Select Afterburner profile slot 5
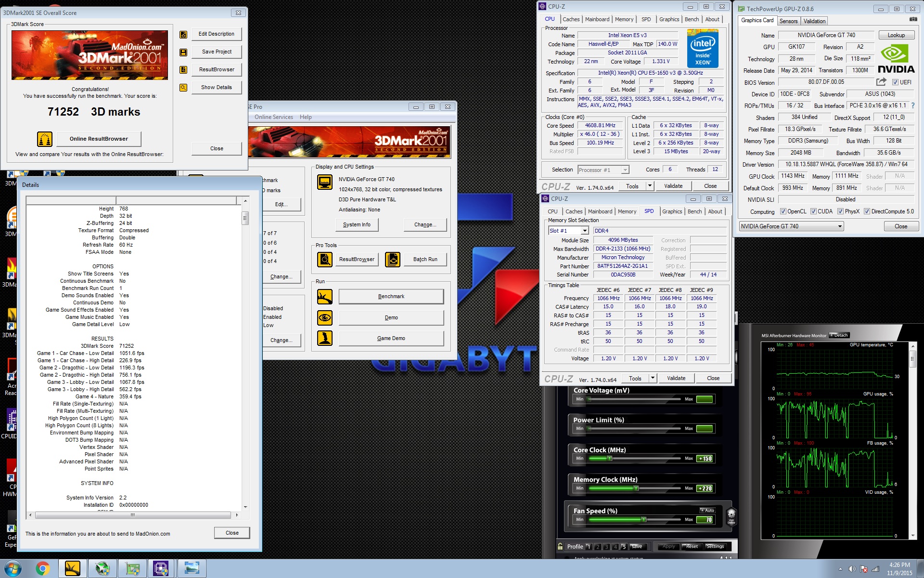 [x=624, y=547]
